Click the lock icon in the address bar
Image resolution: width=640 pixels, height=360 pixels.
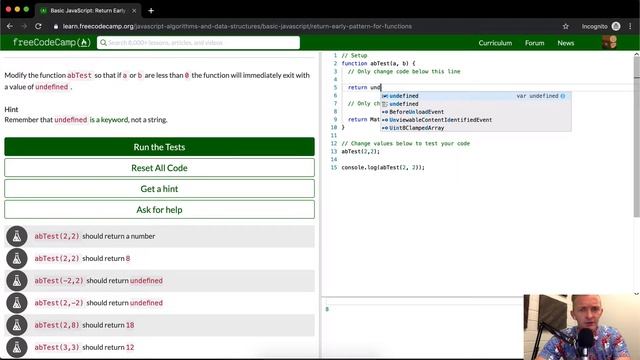pos(56,27)
